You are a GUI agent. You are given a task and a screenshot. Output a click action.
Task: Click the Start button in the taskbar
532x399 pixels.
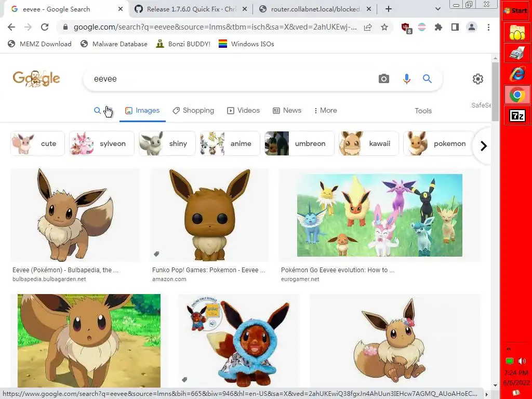(x=516, y=10)
